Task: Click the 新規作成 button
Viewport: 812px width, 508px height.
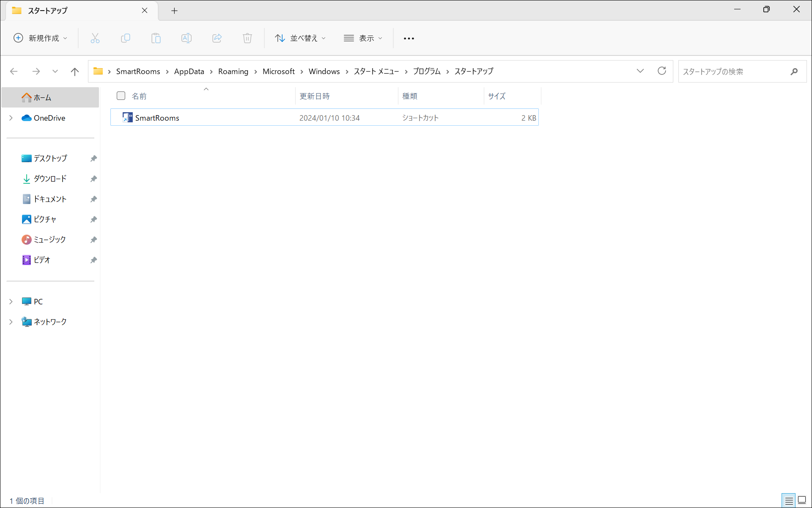Action: click(x=41, y=38)
